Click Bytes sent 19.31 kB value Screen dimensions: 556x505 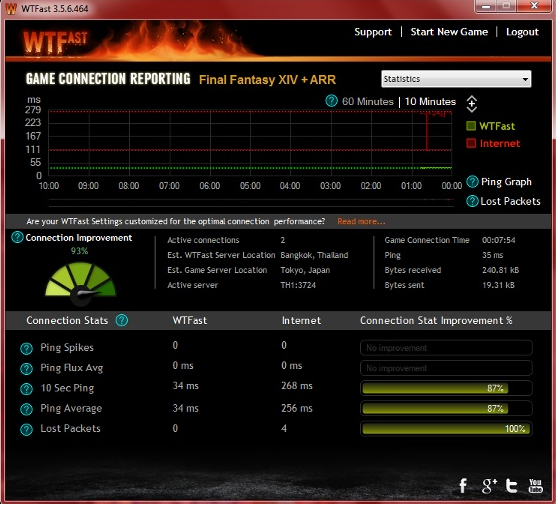(x=498, y=285)
